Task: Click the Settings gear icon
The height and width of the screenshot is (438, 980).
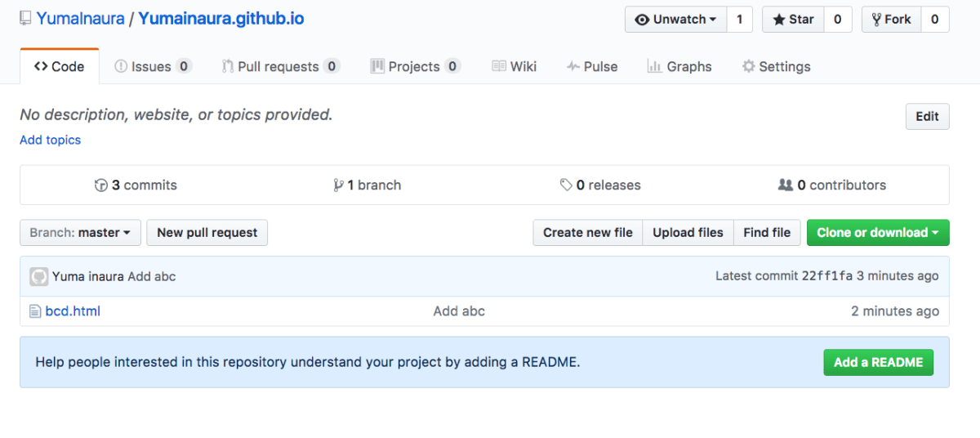Action: (748, 67)
